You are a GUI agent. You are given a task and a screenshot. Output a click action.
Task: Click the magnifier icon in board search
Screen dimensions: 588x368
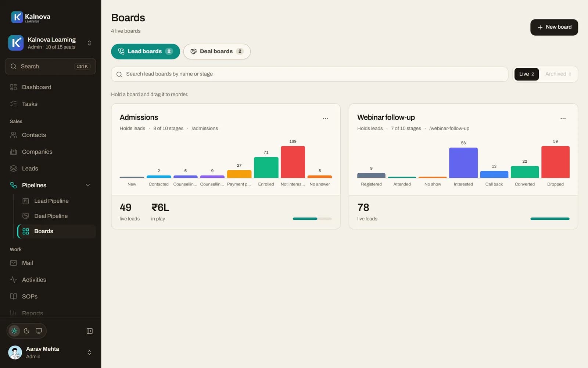click(119, 74)
